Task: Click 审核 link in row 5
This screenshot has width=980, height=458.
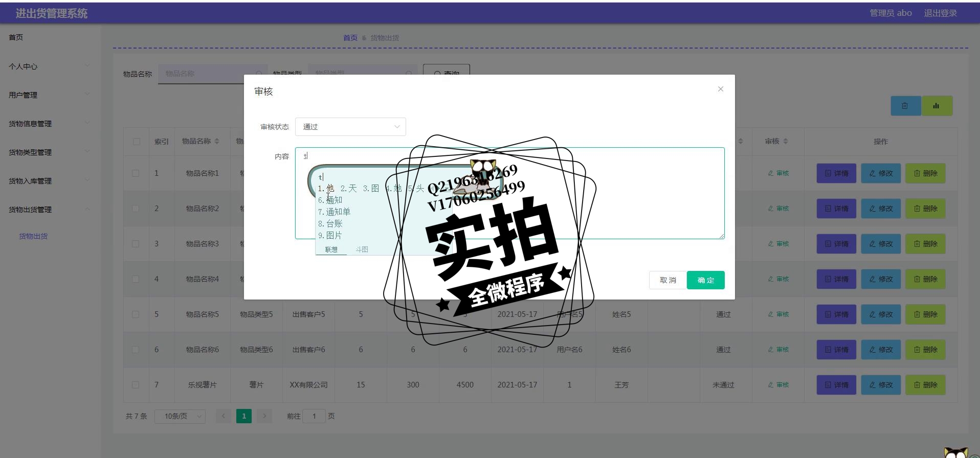Action: pyautogui.click(x=778, y=314)
